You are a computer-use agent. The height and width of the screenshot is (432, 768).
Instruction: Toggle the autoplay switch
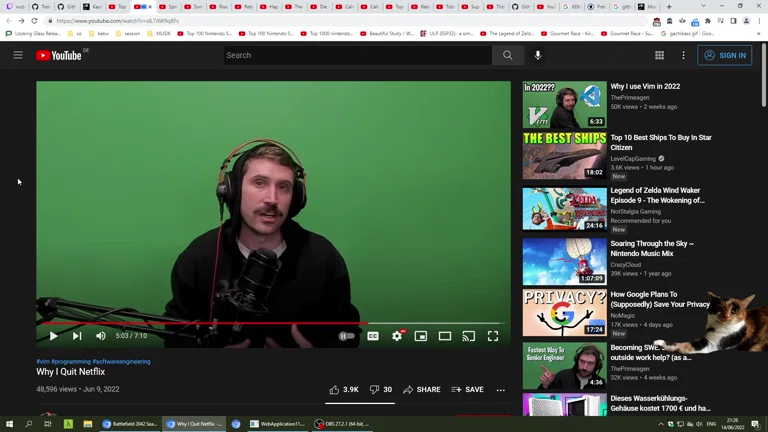pos(346,336)
